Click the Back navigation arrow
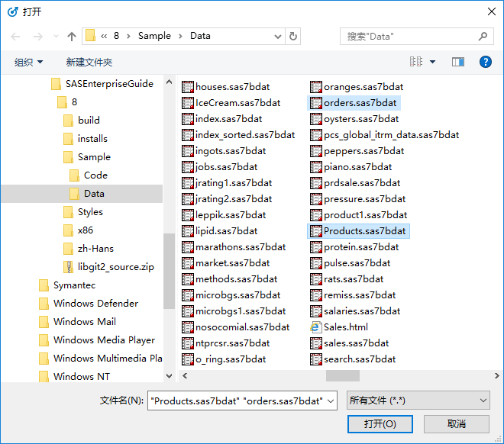Screen dimensions: 504x444 pos(16,36)
